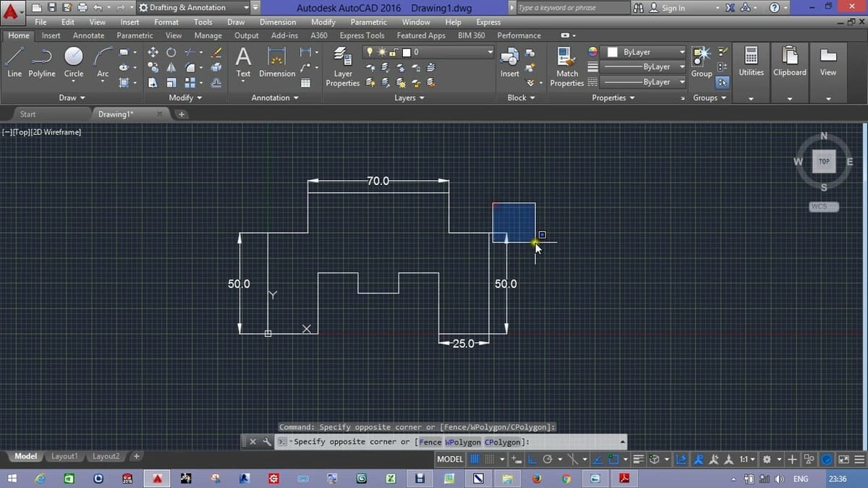The image size is (868, 488).
Task: Open the Annotate ribbon tab
Action: pyautogui.click(x=89, y=35)
